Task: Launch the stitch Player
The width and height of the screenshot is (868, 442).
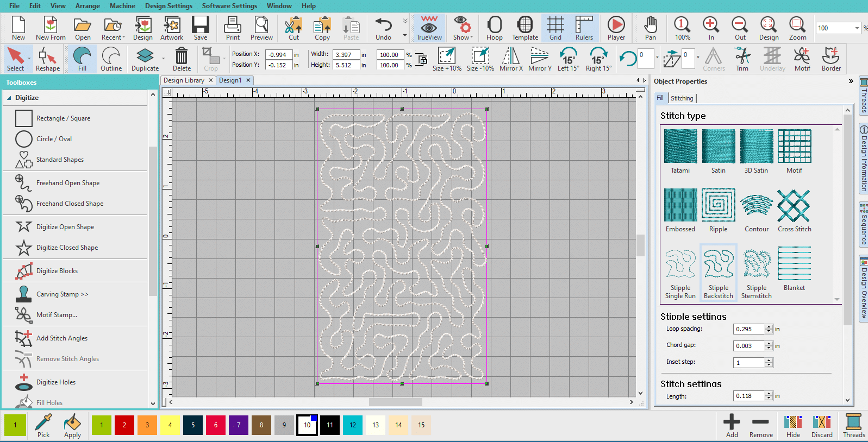Action: click(x=616, y=28)
